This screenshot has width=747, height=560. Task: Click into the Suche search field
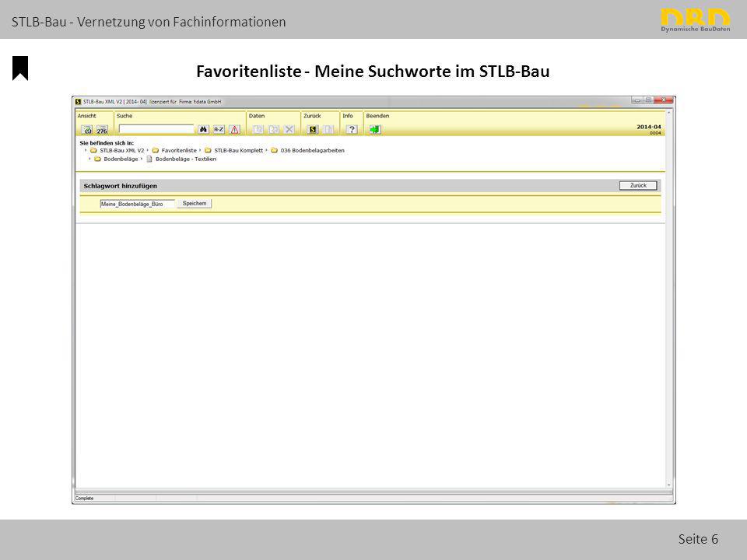pos(156,129)
